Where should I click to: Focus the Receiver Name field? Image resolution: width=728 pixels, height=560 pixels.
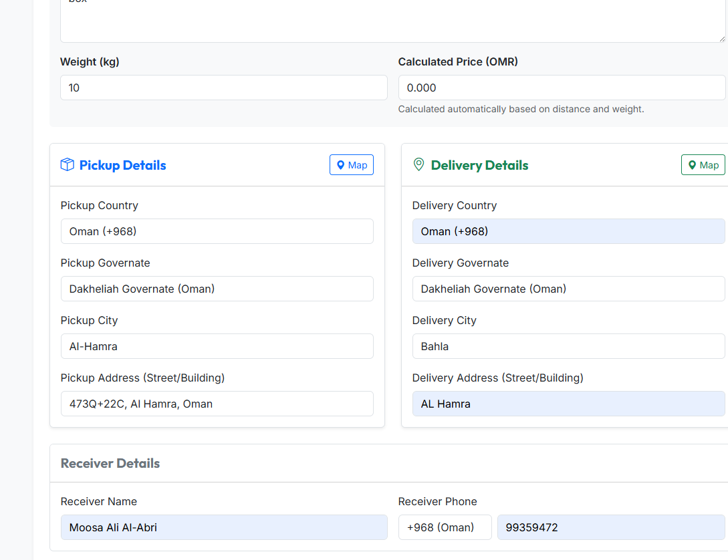tap(223, 527)
